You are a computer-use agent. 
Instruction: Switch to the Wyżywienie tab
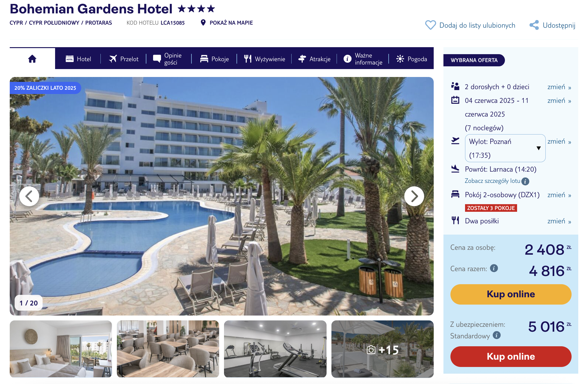click(264, 59)
